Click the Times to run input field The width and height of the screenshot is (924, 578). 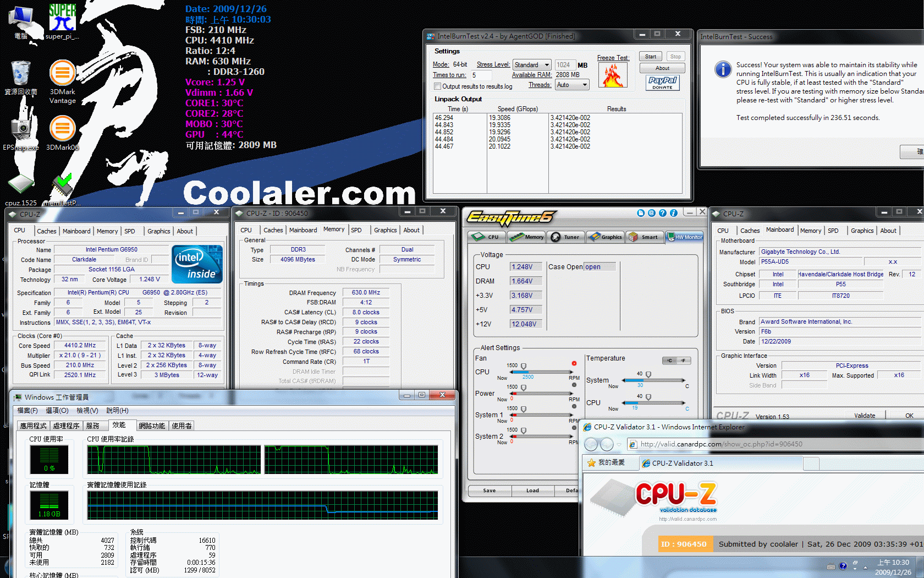(x=482, y=75)
